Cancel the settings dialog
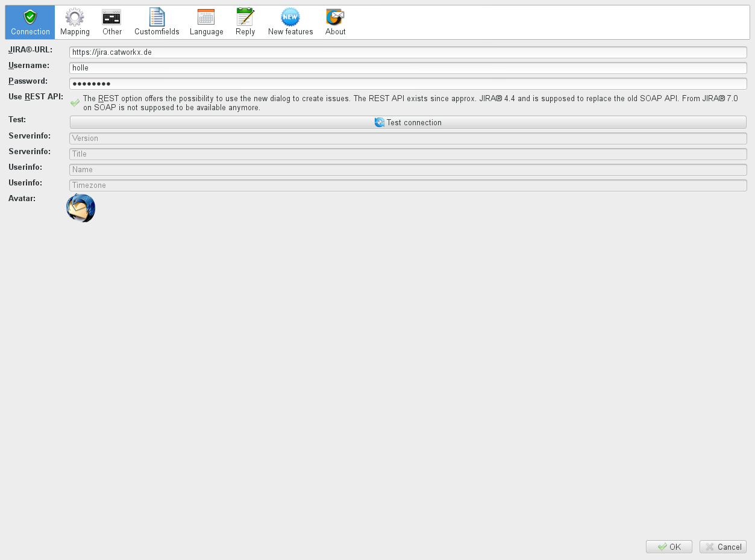The width and height of the screenshot is (755, 560). pyautogui.click(x=722, y=547)
